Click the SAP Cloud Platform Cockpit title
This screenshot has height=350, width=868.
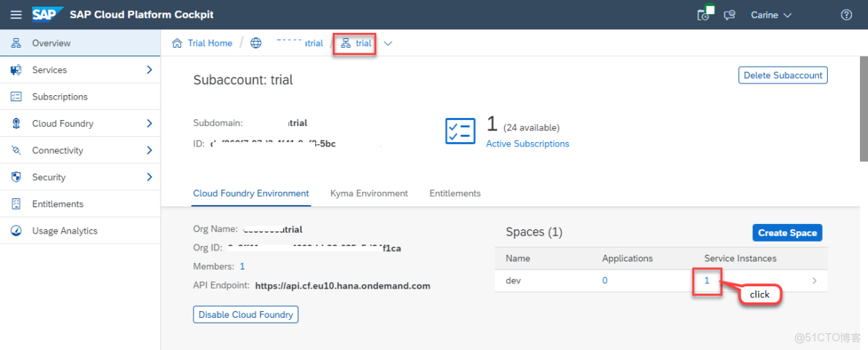pyautogui.click(x=141, y=15)
